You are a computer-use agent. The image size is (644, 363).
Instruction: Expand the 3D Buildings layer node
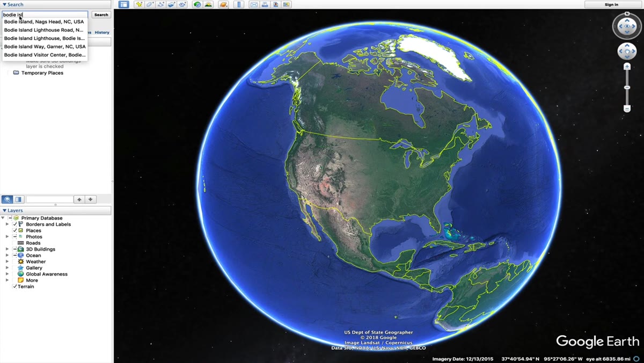tap(8, 249)
